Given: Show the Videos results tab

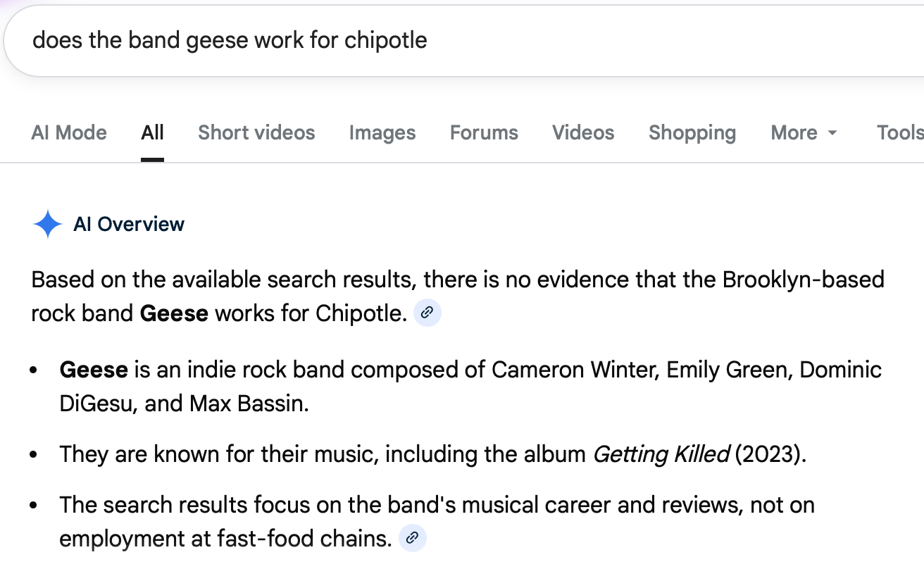Looking at the screenshot, I should [x=583, y=132].
